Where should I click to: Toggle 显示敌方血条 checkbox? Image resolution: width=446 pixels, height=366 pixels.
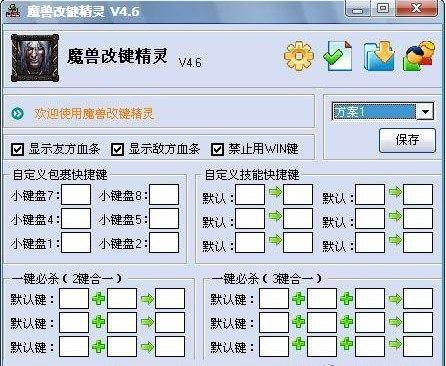click(117, 149)
